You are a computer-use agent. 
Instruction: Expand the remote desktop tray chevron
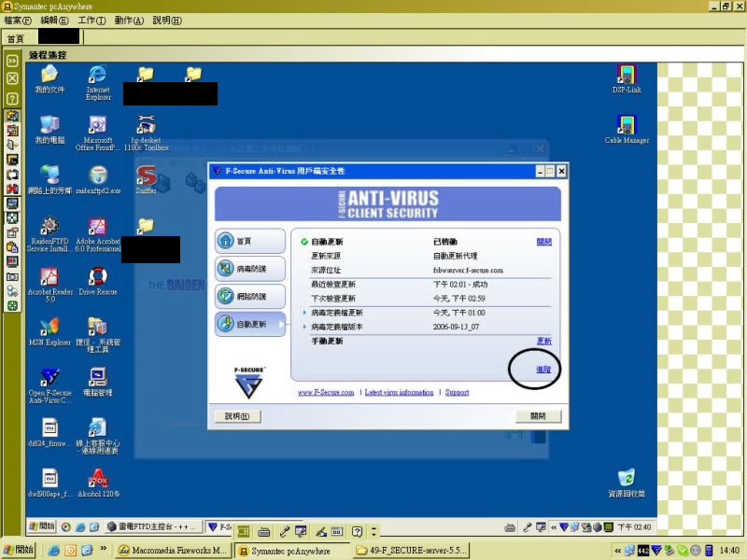point(554,527)
